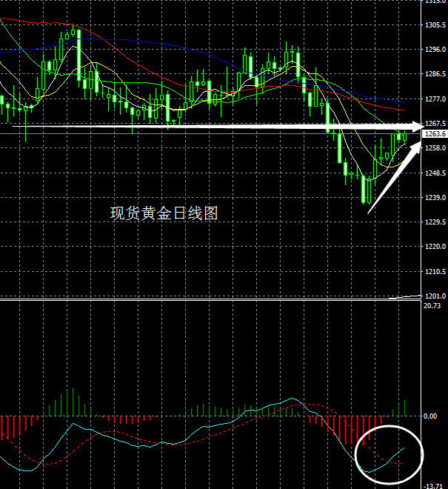Click the MACD scale value -13.71
The height and width of the screenshot is (489, 448).
(433, 486)
